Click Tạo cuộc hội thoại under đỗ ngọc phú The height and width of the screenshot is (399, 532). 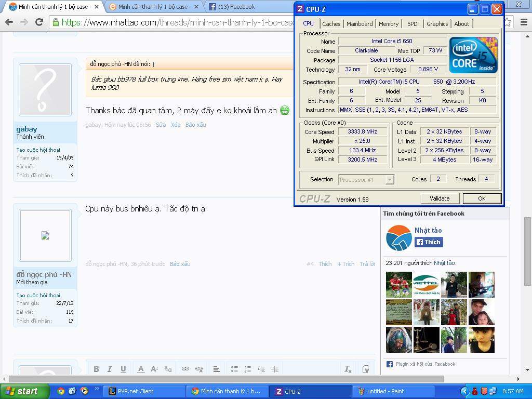point(38,295)
